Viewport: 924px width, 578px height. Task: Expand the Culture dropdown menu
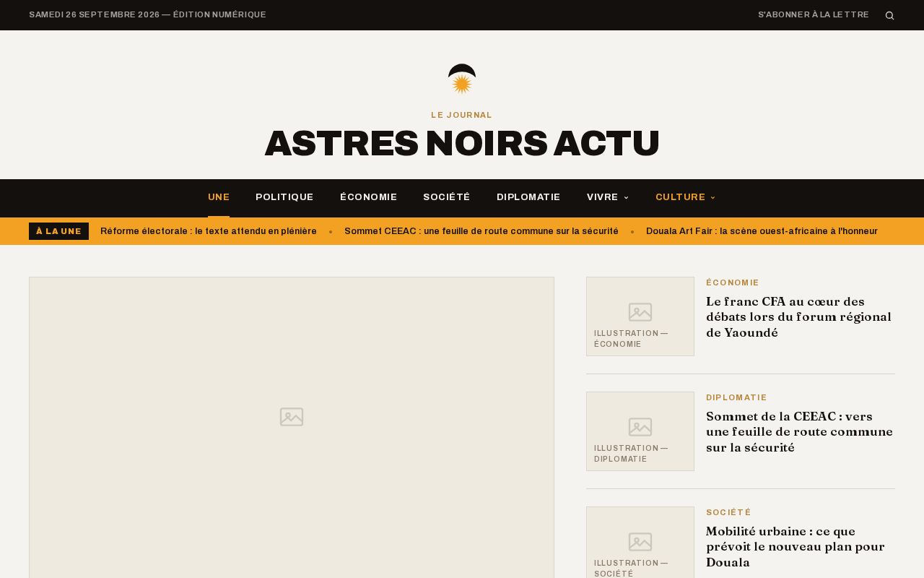pyautogui.click(x=686, y=197)
